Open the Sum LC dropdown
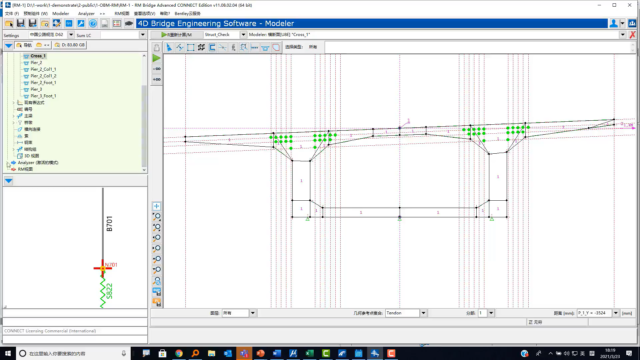 click(x=142, y=35)
